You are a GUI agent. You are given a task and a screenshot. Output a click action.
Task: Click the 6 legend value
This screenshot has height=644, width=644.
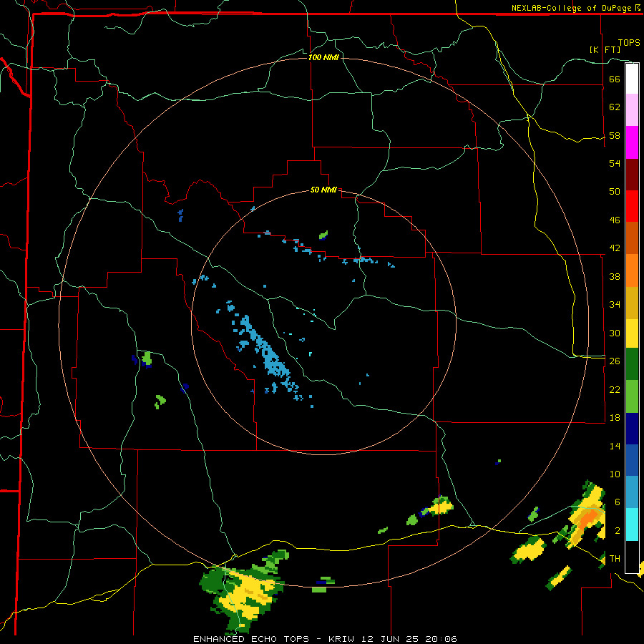click(x=618, y=502)
